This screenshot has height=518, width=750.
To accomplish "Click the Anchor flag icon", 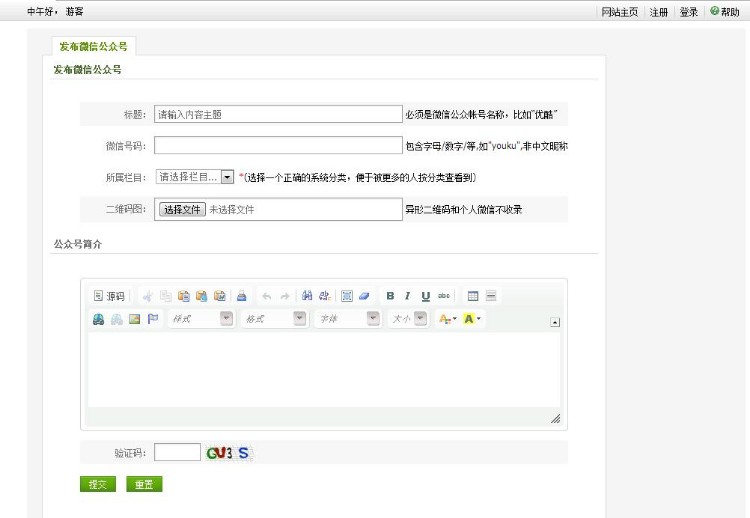I will (x=153, y=319).
